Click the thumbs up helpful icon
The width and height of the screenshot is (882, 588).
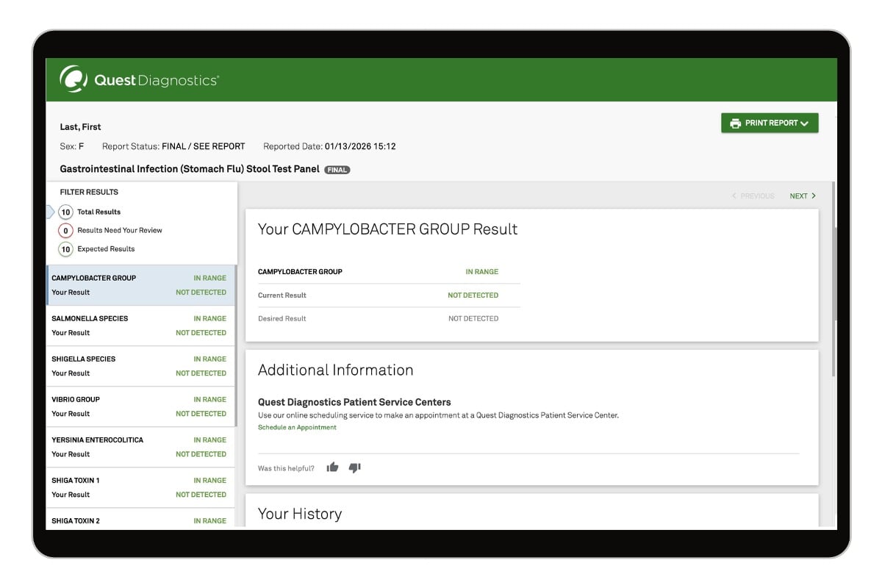pos(332,467)
